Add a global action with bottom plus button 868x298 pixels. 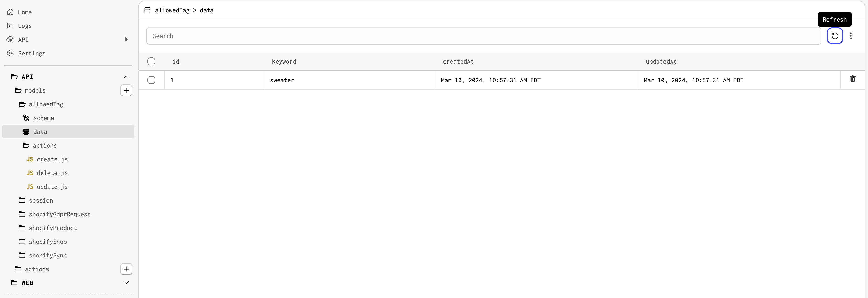click(x=126, y=269)
